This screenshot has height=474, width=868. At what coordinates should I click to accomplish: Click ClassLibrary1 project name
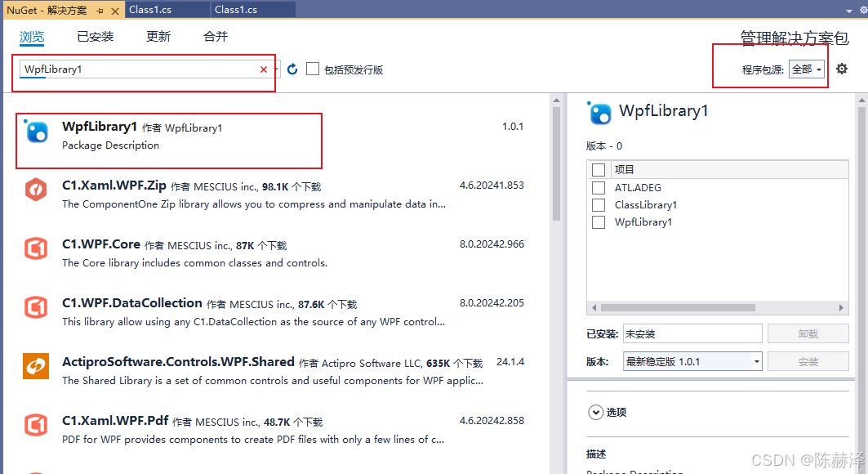(645, 205)
